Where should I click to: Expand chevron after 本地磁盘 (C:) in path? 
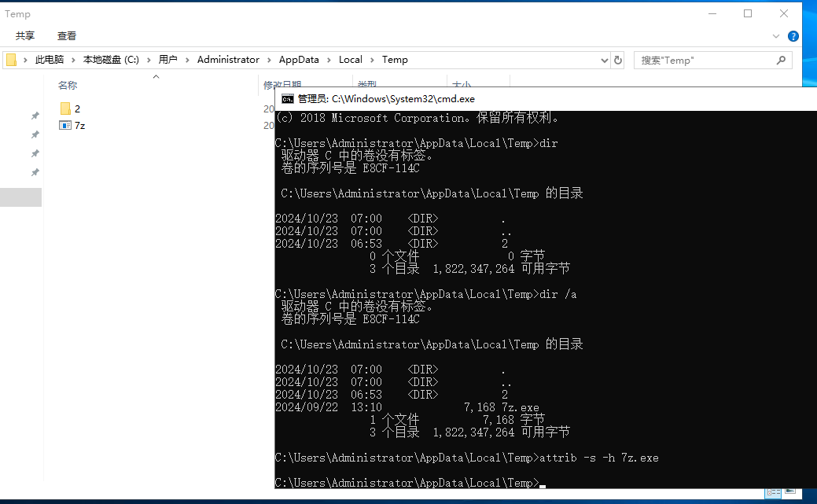(149, 60)
